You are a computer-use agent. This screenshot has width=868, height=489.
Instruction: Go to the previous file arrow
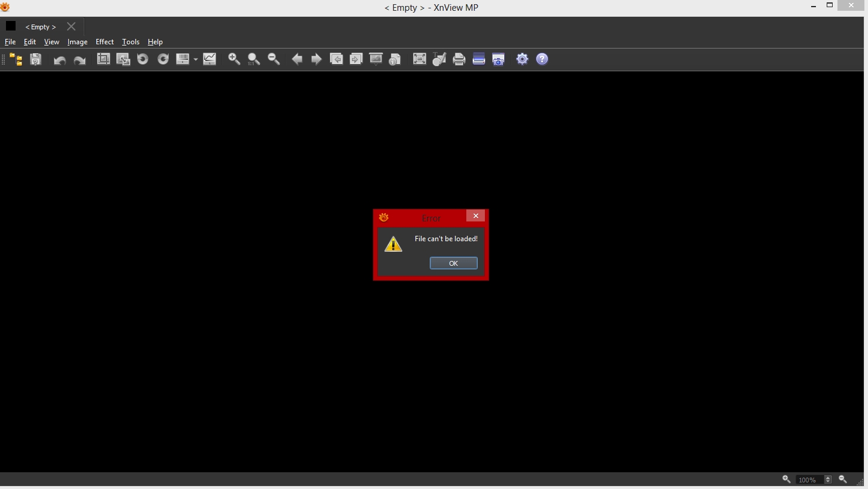pos(297,59)
